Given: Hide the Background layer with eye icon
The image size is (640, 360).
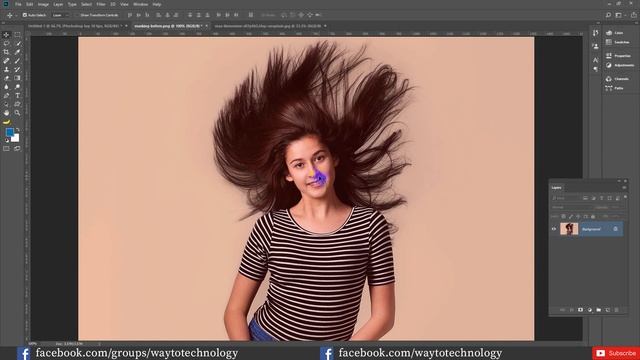Looking at the screenshot, I should [554, 229].
